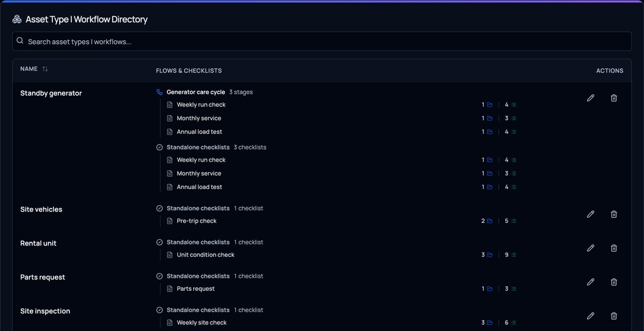Click the Actions column header

click(x=609, y=70)
